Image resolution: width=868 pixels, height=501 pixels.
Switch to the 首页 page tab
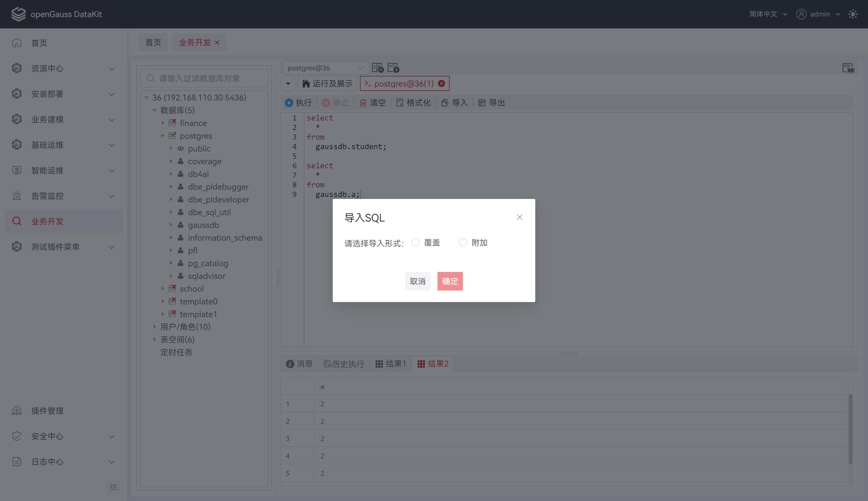(153, 42)
